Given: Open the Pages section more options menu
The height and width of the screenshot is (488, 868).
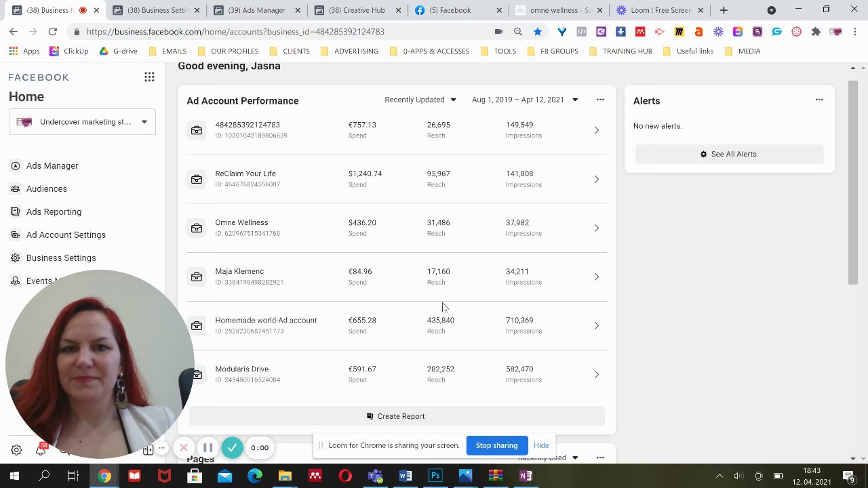Looking at the screenshot, I should click(x=600, y=458).
